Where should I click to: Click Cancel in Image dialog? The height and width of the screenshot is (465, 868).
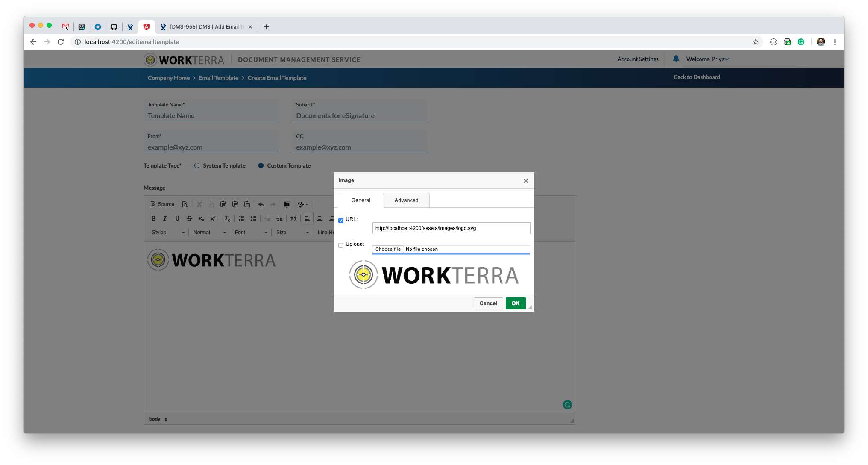488,303
